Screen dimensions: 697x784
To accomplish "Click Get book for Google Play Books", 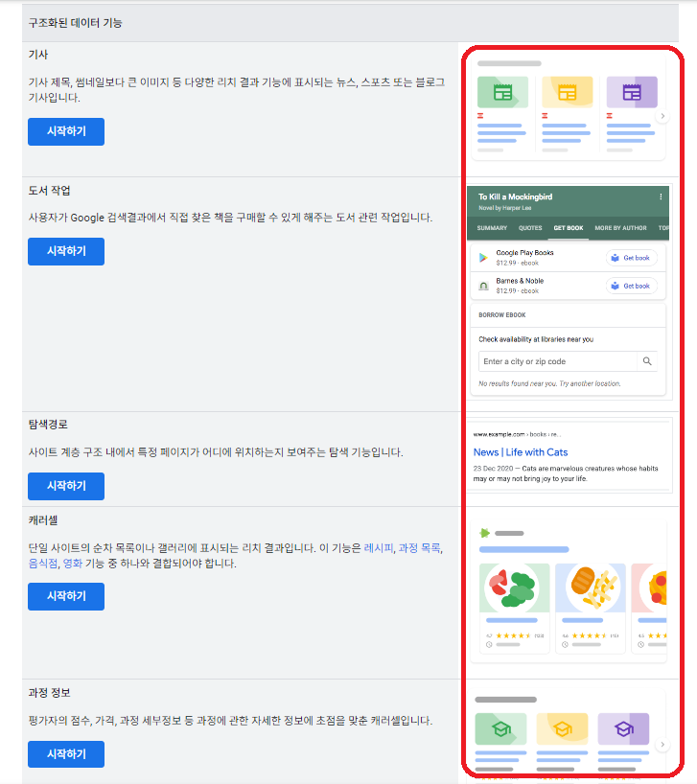I will point(632,258).
